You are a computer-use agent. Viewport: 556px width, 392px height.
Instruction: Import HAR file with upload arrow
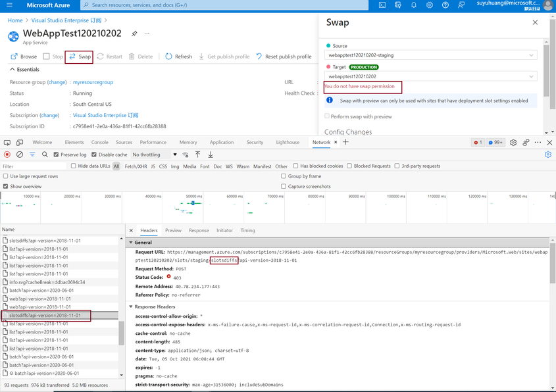click(x=198, y=155)
